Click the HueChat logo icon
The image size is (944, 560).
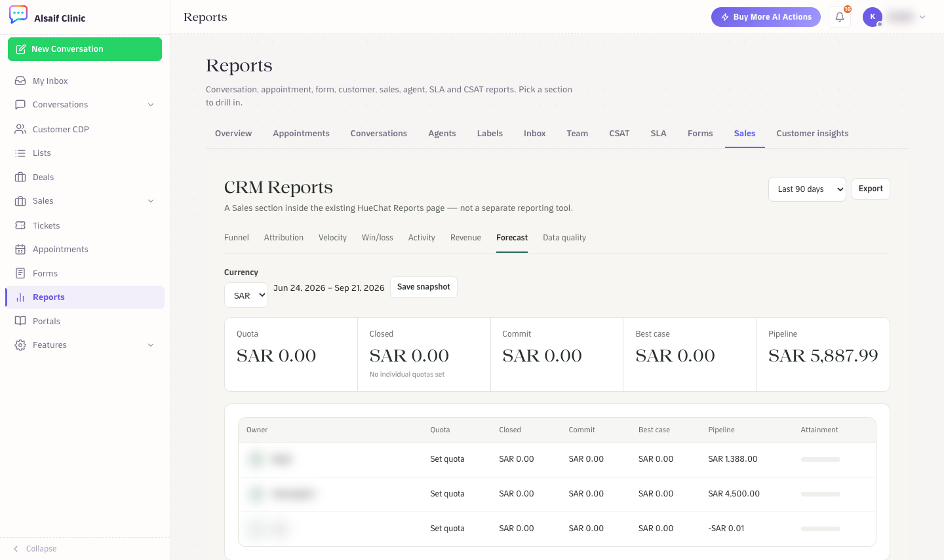(x=18, y=14)
